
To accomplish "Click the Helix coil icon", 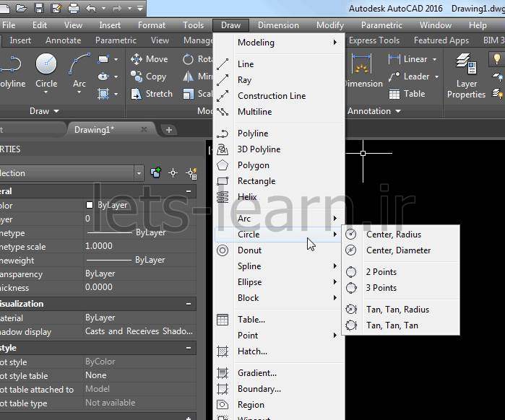I will [223, 197].
